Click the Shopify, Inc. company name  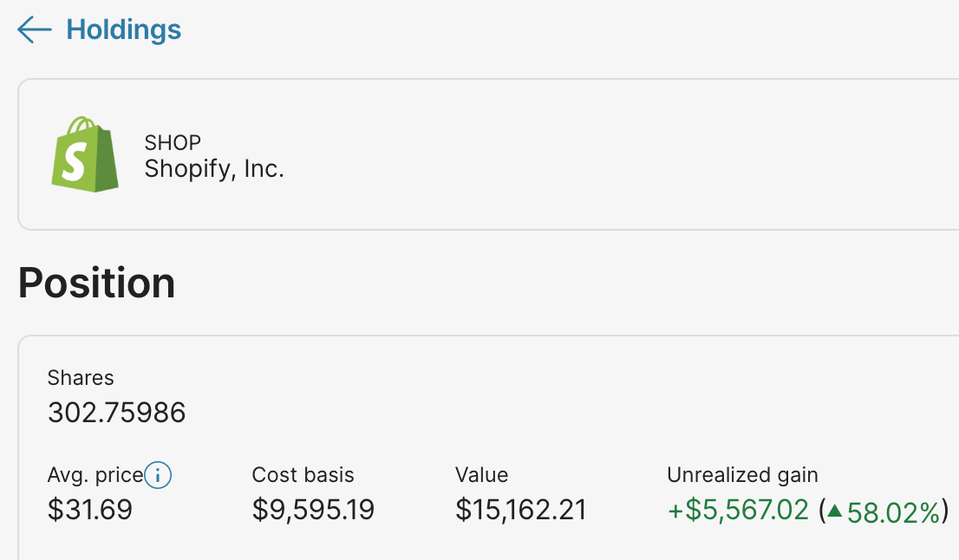click(214, 168)
